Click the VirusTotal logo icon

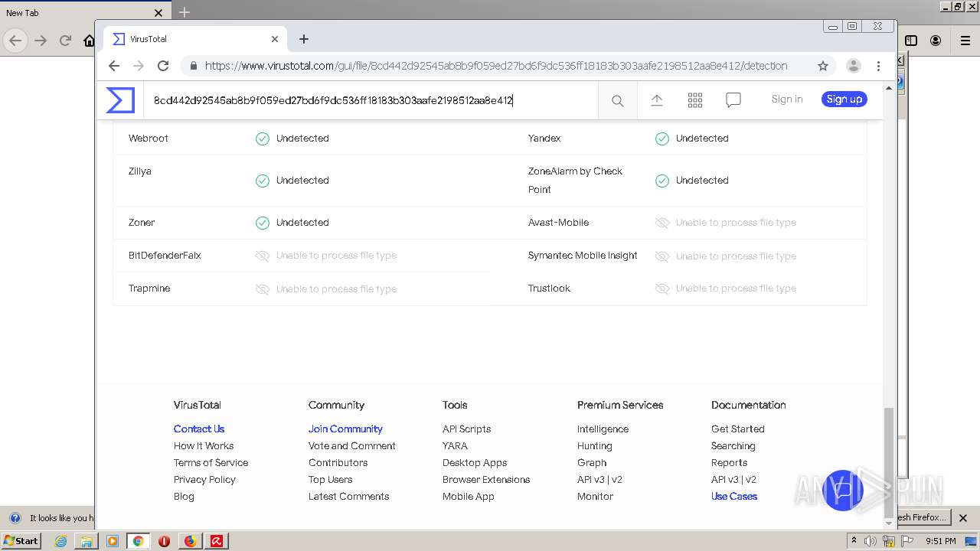coord(120,100)
